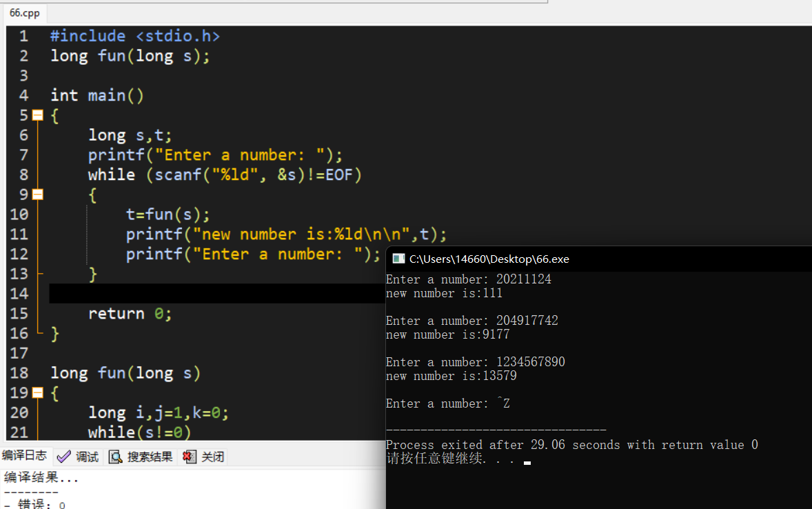Click the printf new number line 11
The image size is (812, 509).
pos(286,234)
